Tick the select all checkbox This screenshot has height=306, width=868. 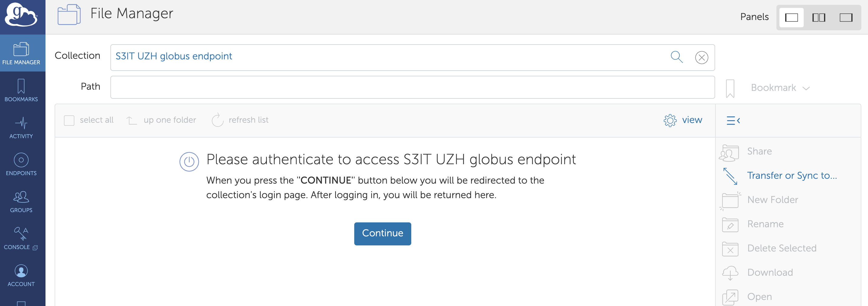tap(69, 120)
